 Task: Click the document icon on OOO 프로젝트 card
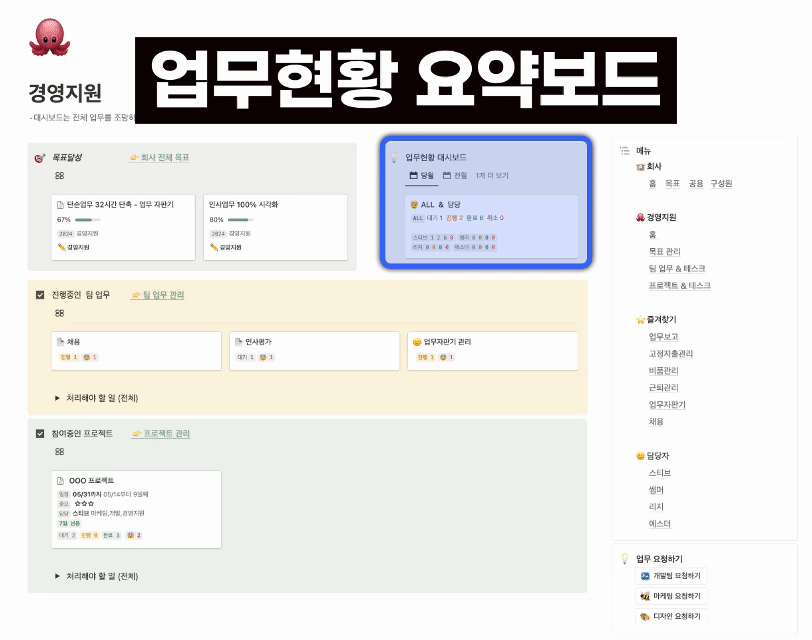[61, 481]
